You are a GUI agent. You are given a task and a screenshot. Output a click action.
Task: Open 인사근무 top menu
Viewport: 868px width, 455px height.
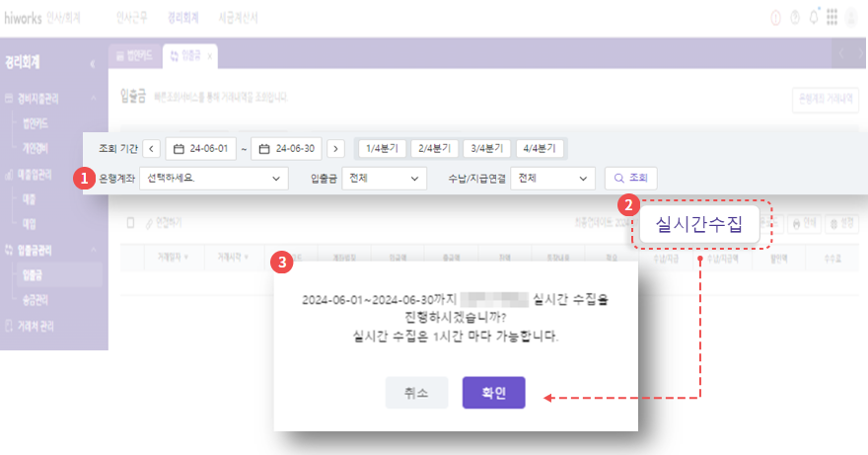132,18
